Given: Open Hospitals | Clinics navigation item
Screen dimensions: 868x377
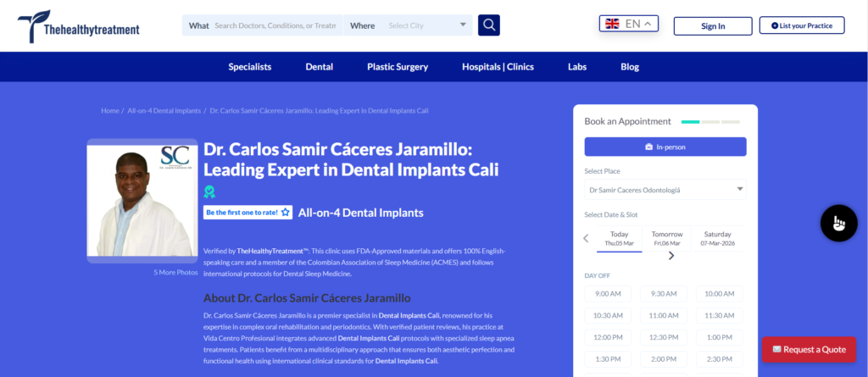Looking at the screenshot, I should tap(498, 67).
